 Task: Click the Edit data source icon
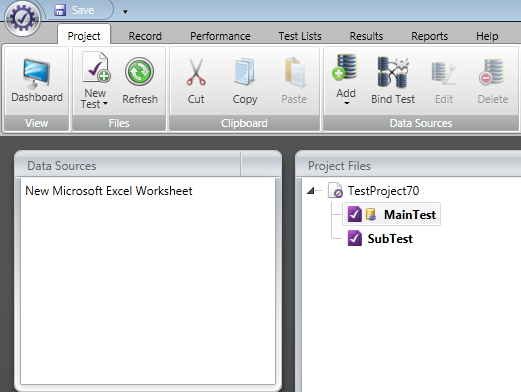click(443, 73)
